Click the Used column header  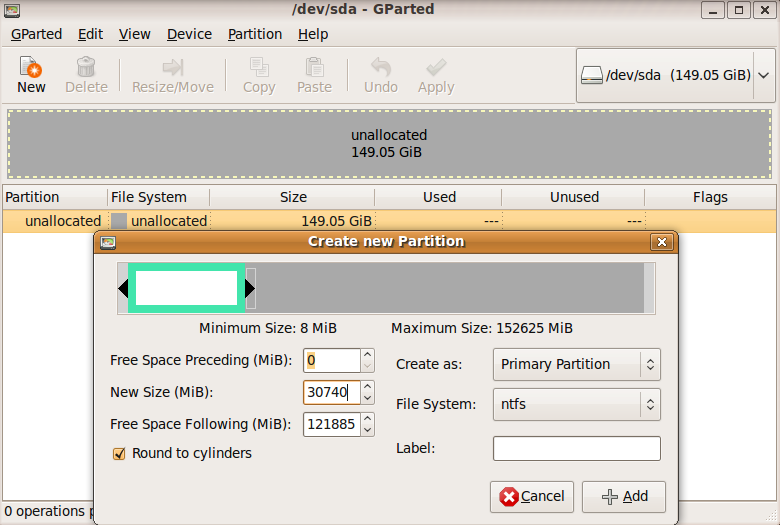pos(439,198)
